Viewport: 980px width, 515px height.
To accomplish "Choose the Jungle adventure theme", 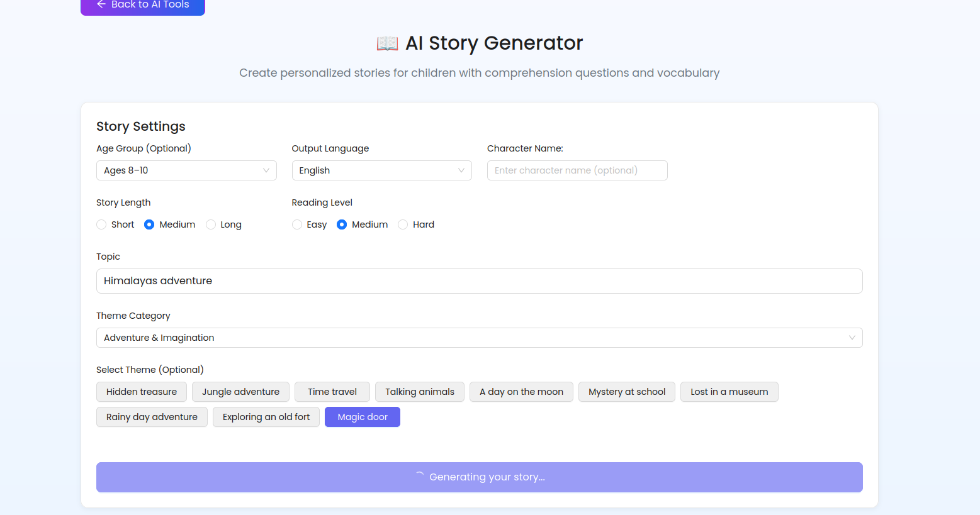I will coord(240,392).
